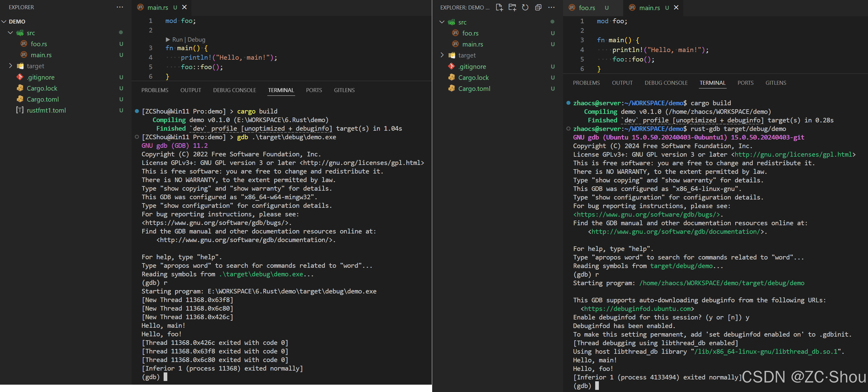
Task: Close the main.rs editor tab
Action: point(184,7)
